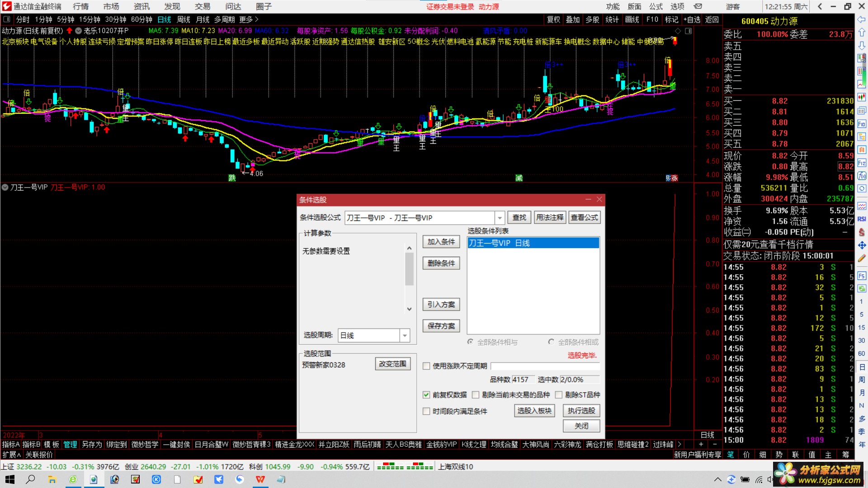Click 仅需20元查看千档行情 link

(769, 244)
